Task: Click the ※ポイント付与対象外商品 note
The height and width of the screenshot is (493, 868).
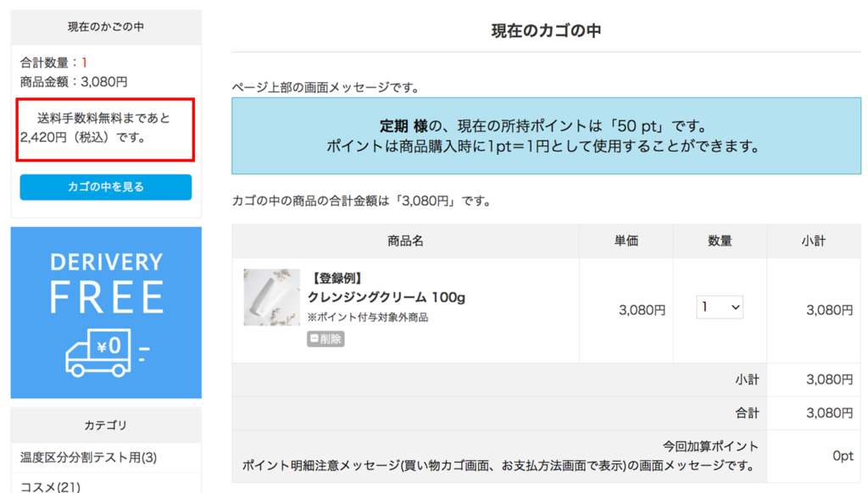Action: tap(368, 318)
